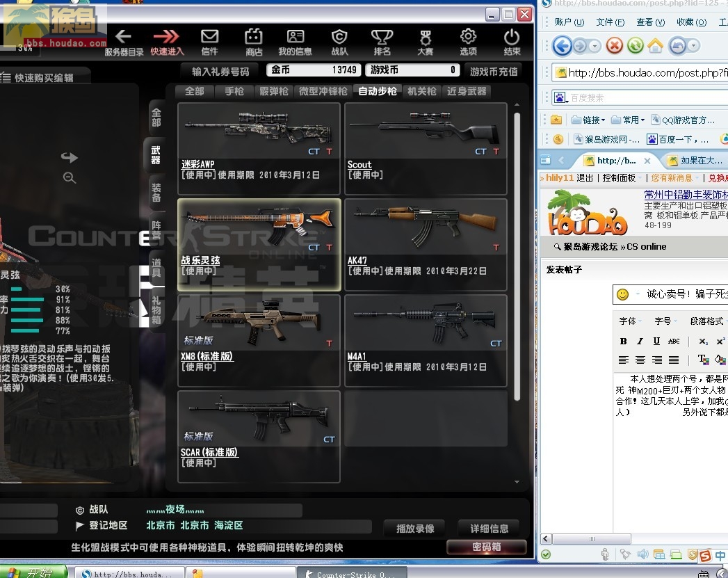Center text in post editor
Viewport: 728px width, 578px height.
[640, 360]
